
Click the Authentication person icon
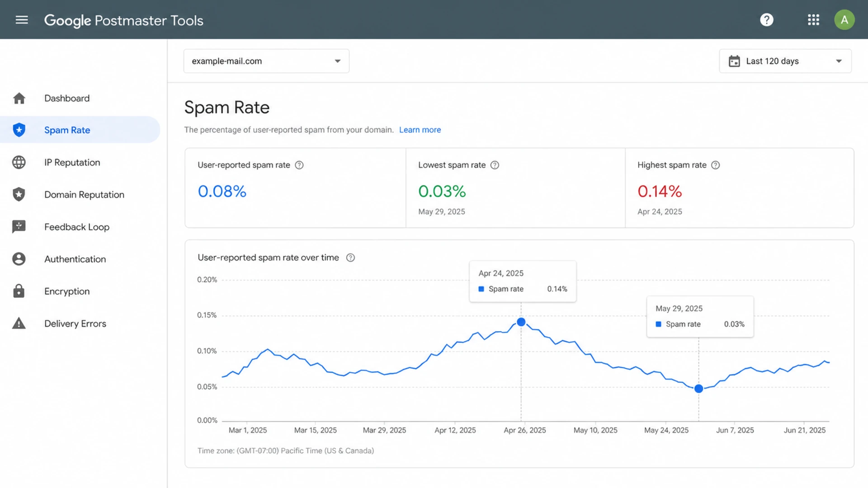(x=19, y=259)
